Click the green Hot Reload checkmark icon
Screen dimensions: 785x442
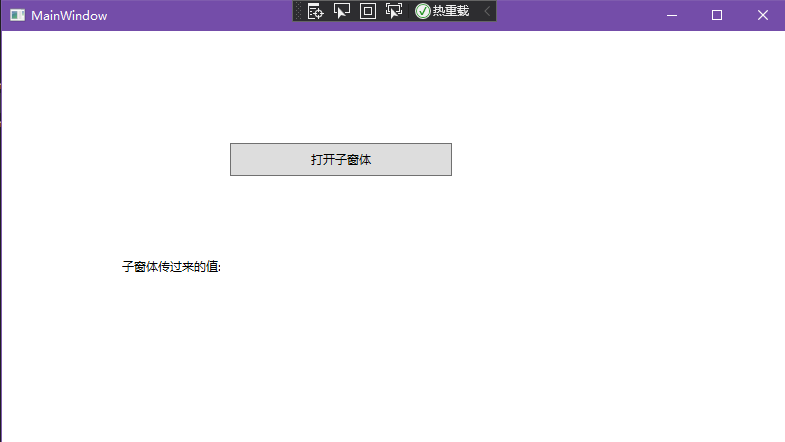pos(423,11)
